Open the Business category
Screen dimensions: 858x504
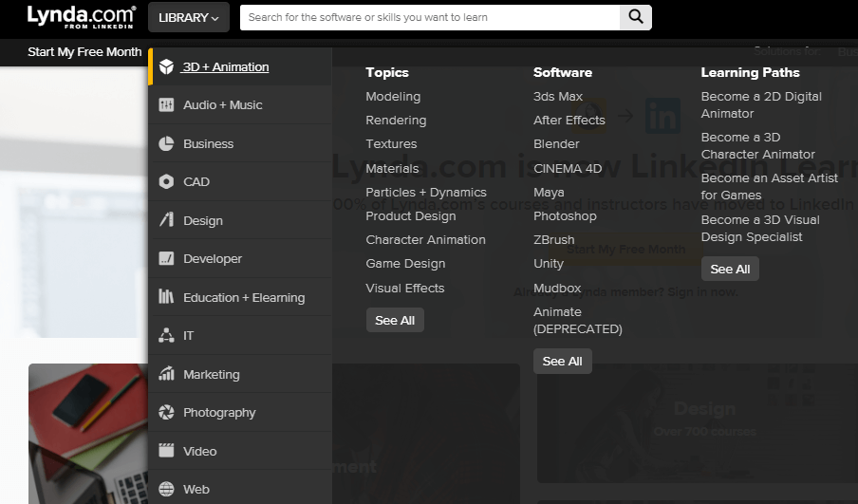click(x=240, y=143)
